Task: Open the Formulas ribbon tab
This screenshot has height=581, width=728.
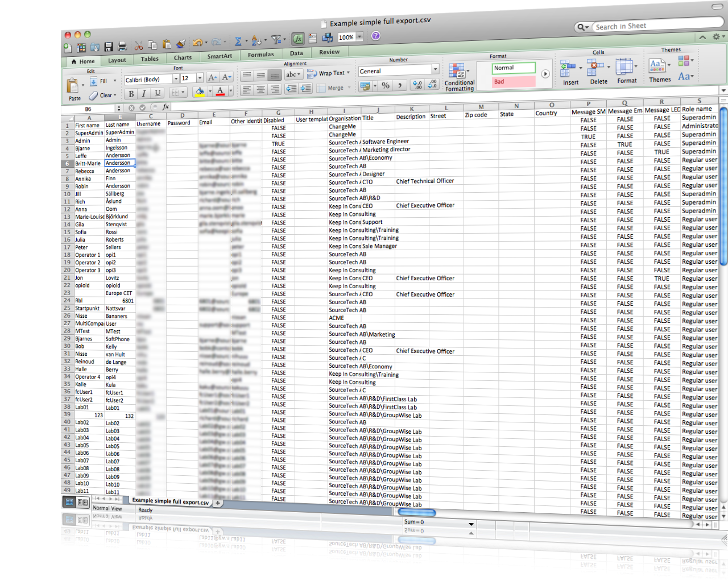Action: [x=261, y=55]
